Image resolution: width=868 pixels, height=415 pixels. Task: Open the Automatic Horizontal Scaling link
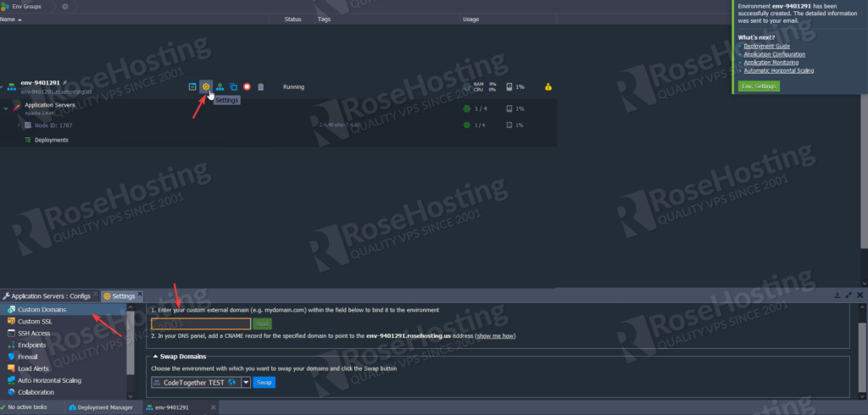click(779, 70)
